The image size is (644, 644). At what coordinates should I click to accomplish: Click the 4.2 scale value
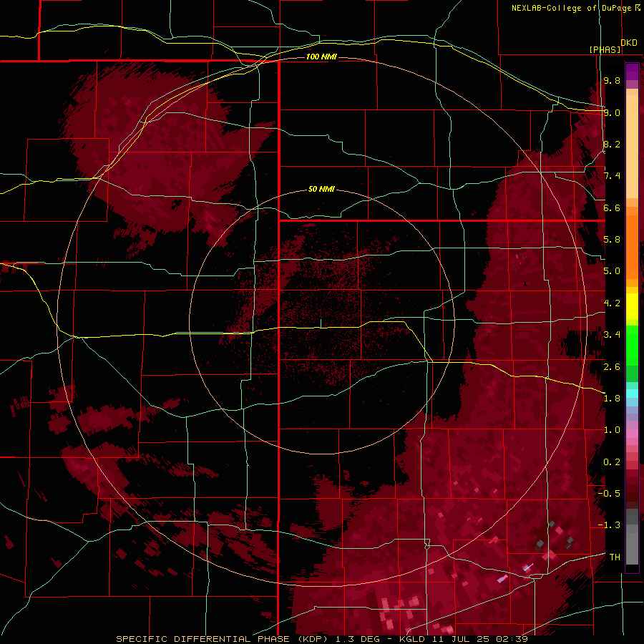[x=612, y=303]
